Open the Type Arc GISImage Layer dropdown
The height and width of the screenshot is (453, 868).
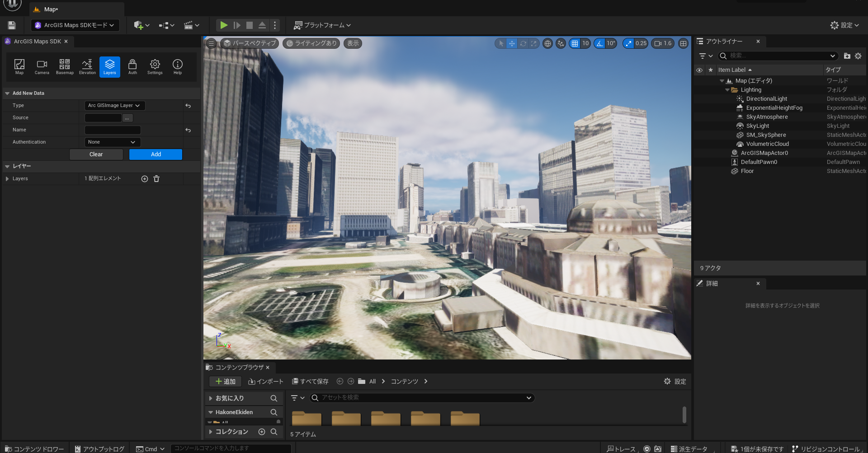[115, 106]
